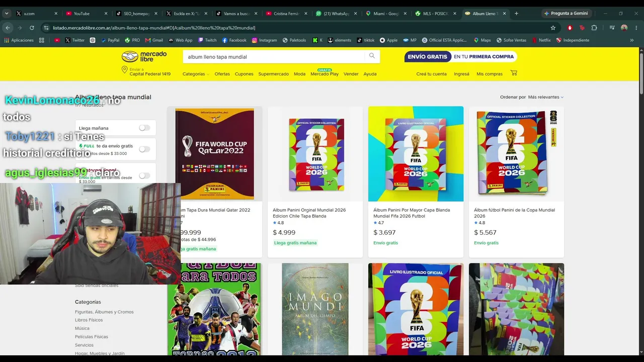Switch to the YouTube tab
The height and width of the screenshot is (362, 644).
click(x=87, y=14)
